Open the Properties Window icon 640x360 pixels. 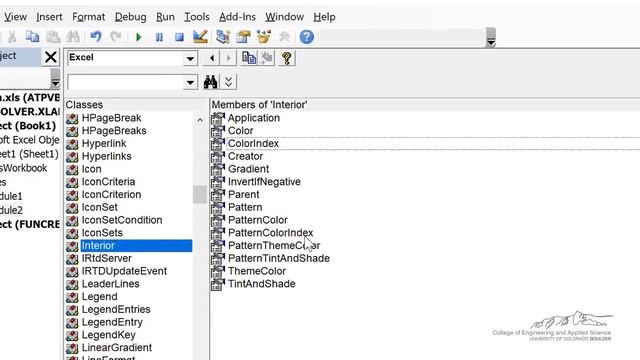243,37
